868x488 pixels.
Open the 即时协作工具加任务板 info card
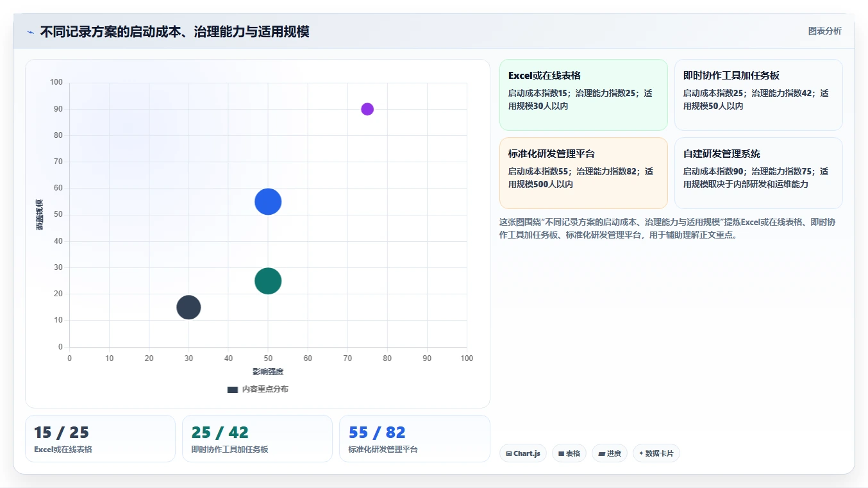point(758,95)
